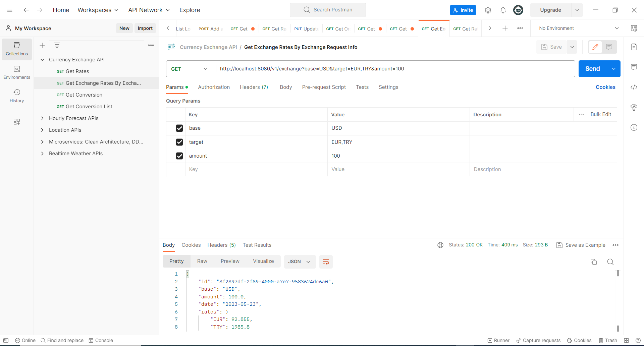Select the Get Conversion List request
The image size is (644, 346).
tap(89, 107)
